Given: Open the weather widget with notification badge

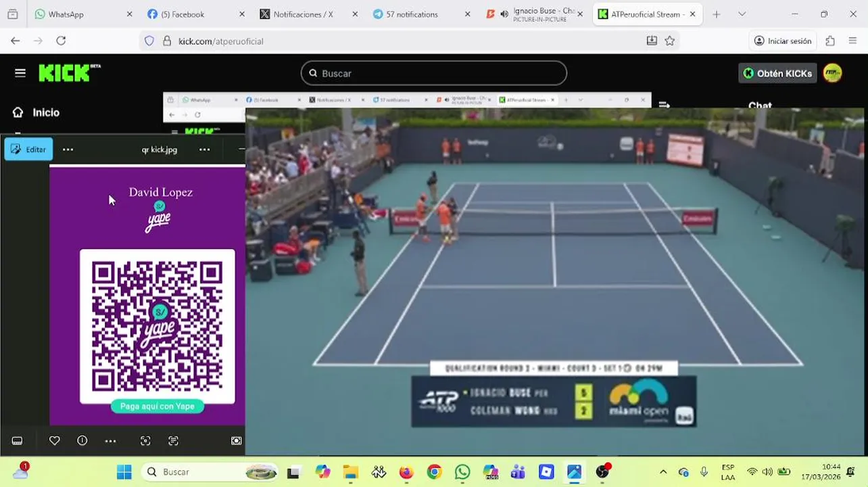Looking at the screenshot, I should click(21, 471).
